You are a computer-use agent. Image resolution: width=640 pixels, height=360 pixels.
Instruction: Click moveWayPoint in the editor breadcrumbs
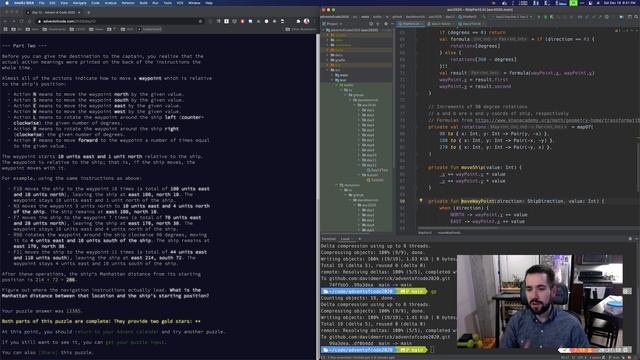click(x=449, y=233)
